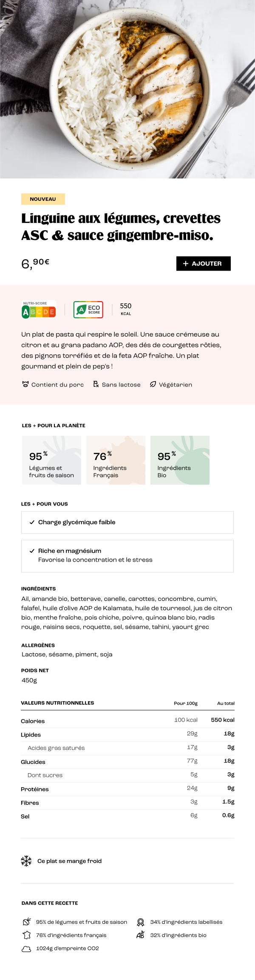Click the AB organic ingredients icon
Viewport: 255px width, 980px height.
140,935
